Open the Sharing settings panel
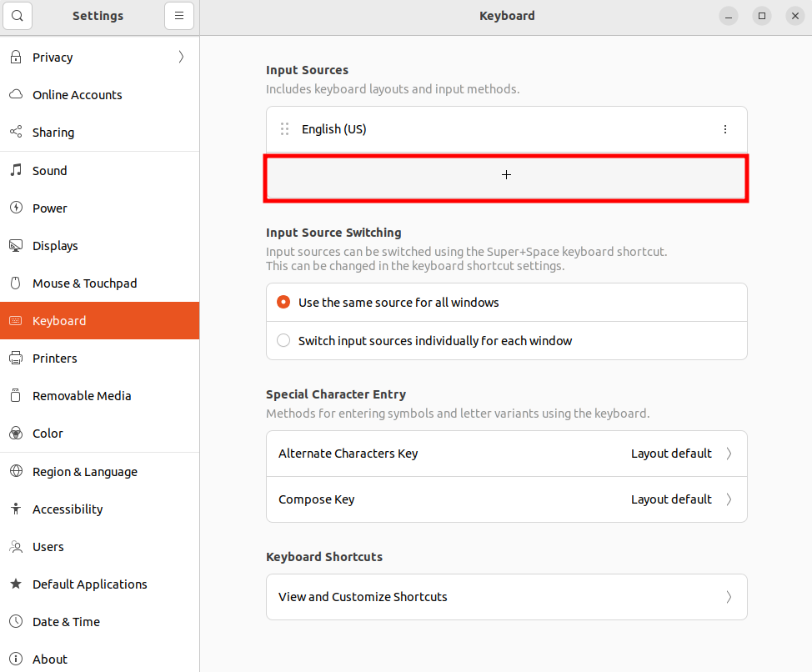This screenshot has width=812, height=672. point(99,132)
